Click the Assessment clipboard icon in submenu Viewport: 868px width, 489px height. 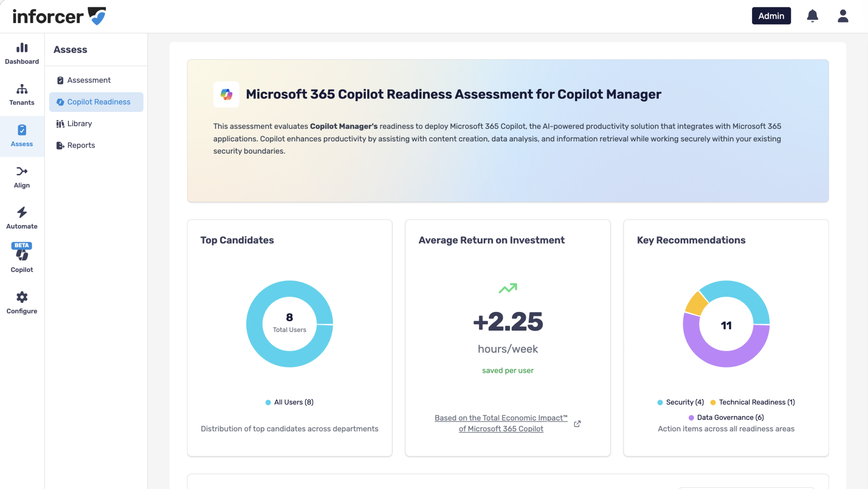click(60, 80)
